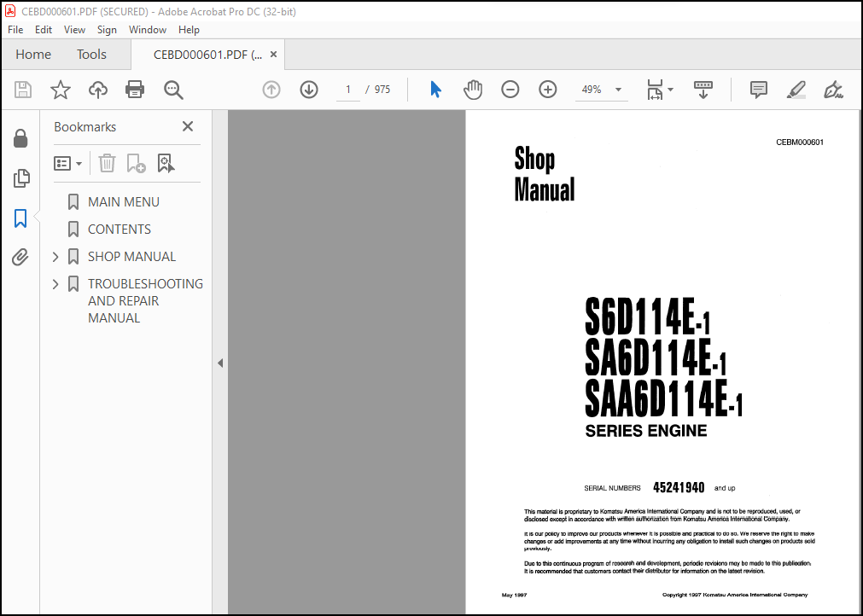Open the Page Thumbnails panel
The width and height of the screenshot is (863, 616).
pos(21,178)
